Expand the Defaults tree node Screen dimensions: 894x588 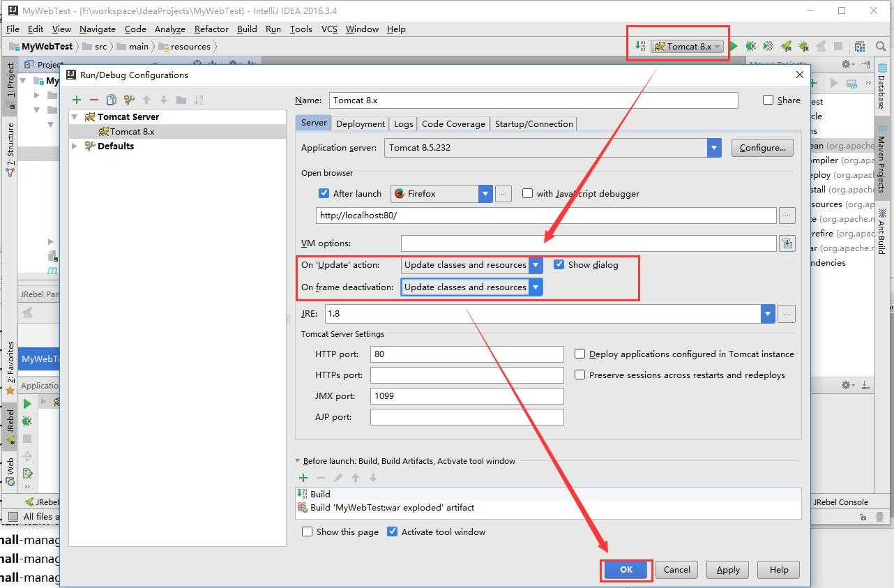click(75, 146)
